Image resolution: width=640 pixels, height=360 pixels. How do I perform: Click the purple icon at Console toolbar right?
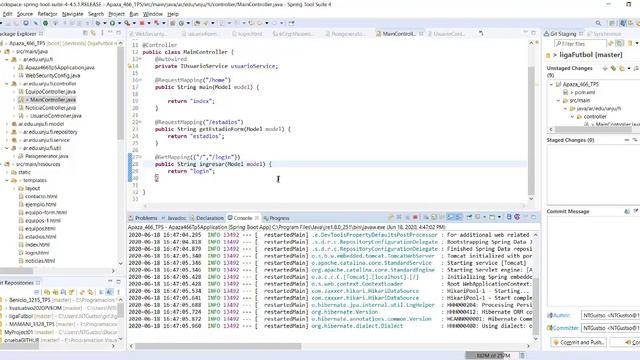pos(517,217)
